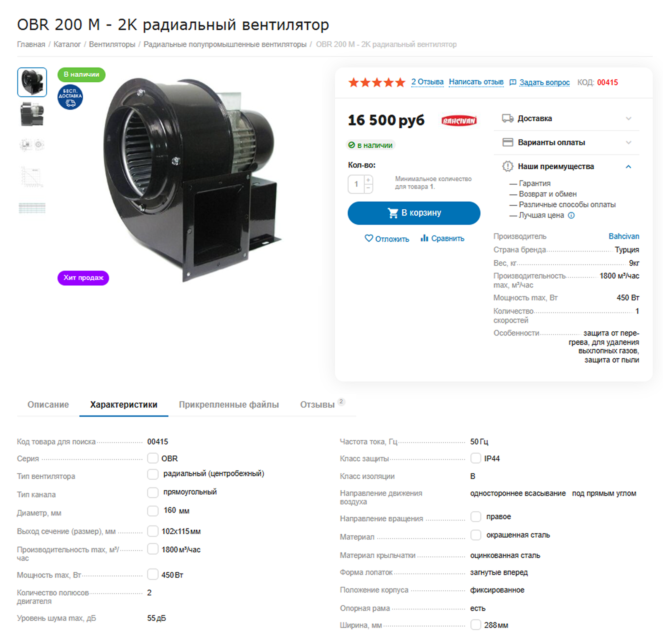Viewport: 672px width, 640px height.
Task: Click the Bahcivan brand logo
Action: (x=459, y=121)
